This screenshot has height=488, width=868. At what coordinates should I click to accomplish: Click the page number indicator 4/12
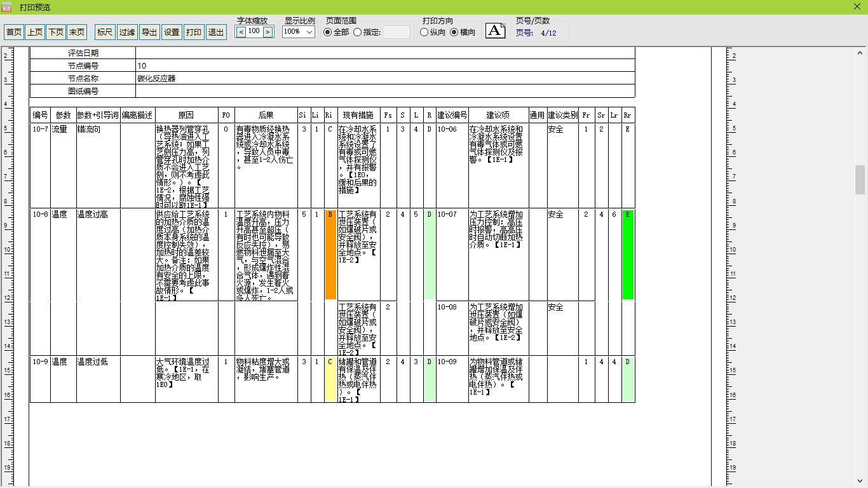coord(548,33)
